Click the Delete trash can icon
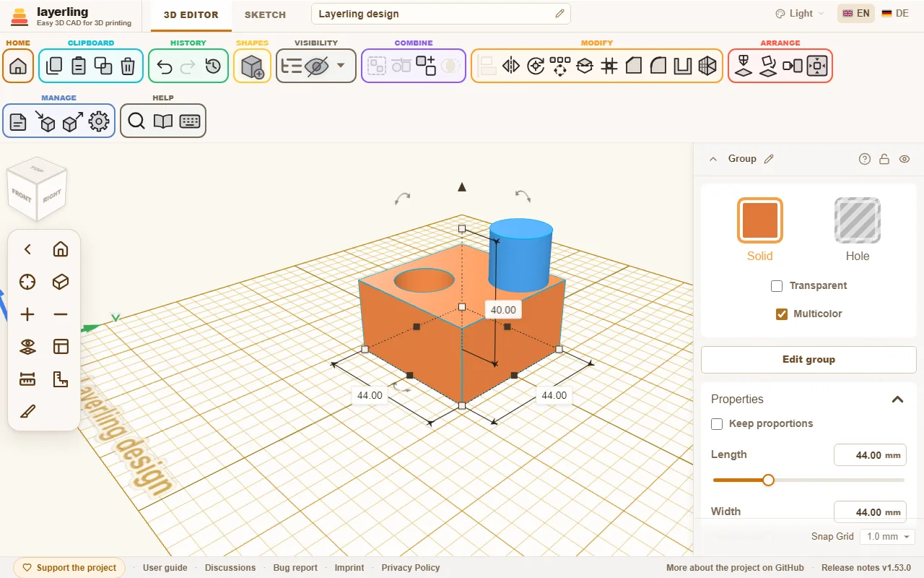This screenshot has width=924, height=578. tap(128, 66)
